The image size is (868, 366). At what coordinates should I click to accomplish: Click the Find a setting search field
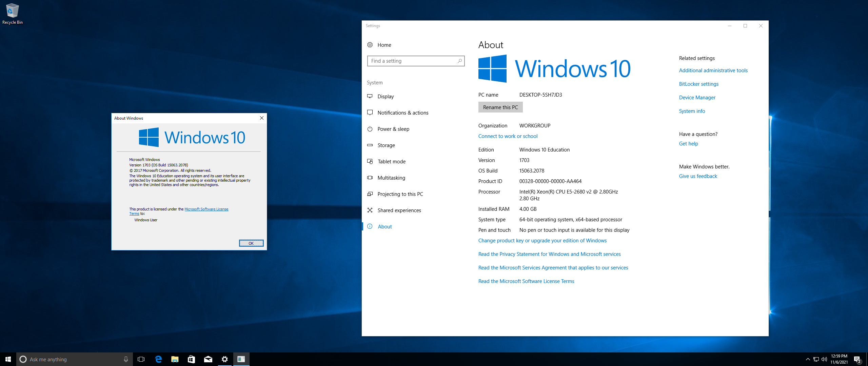point(416,61)
